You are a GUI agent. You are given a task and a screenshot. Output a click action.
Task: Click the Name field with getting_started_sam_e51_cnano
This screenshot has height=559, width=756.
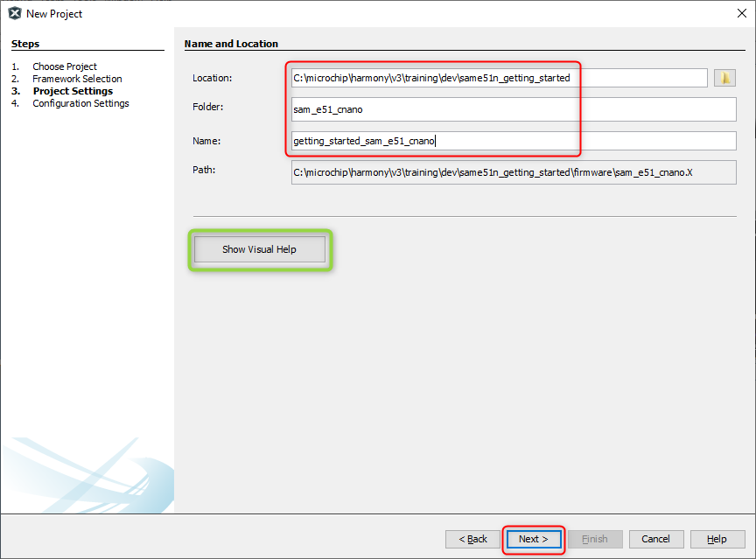click(x=514, y=141)
